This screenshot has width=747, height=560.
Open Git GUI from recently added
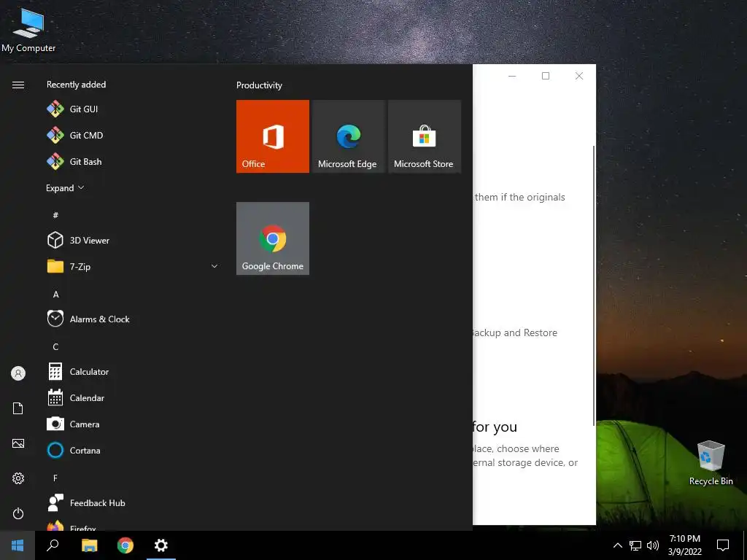(133, 109)
